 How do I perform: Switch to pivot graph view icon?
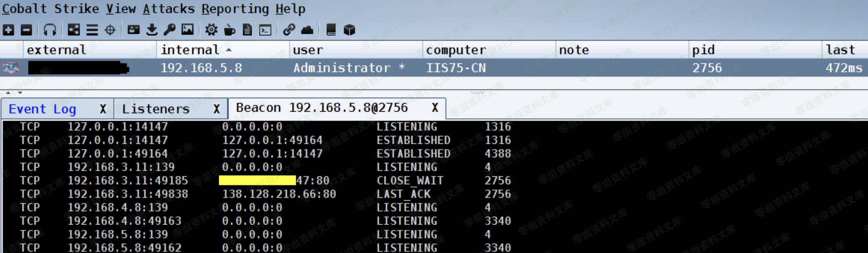click(74, 30)
